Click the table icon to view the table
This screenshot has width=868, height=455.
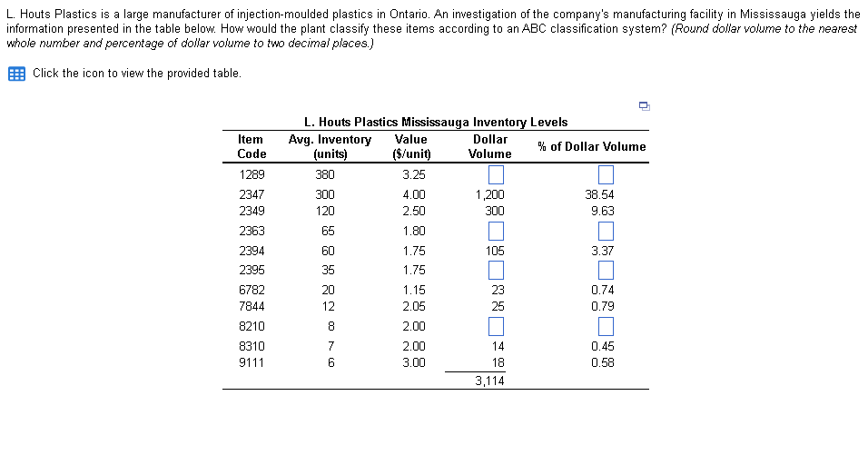(x=16, y=74)
